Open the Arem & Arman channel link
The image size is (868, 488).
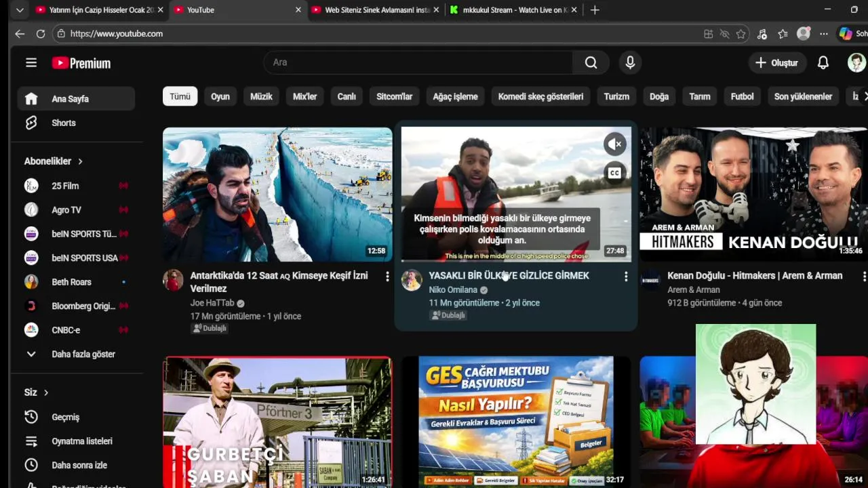pos(693,290)
